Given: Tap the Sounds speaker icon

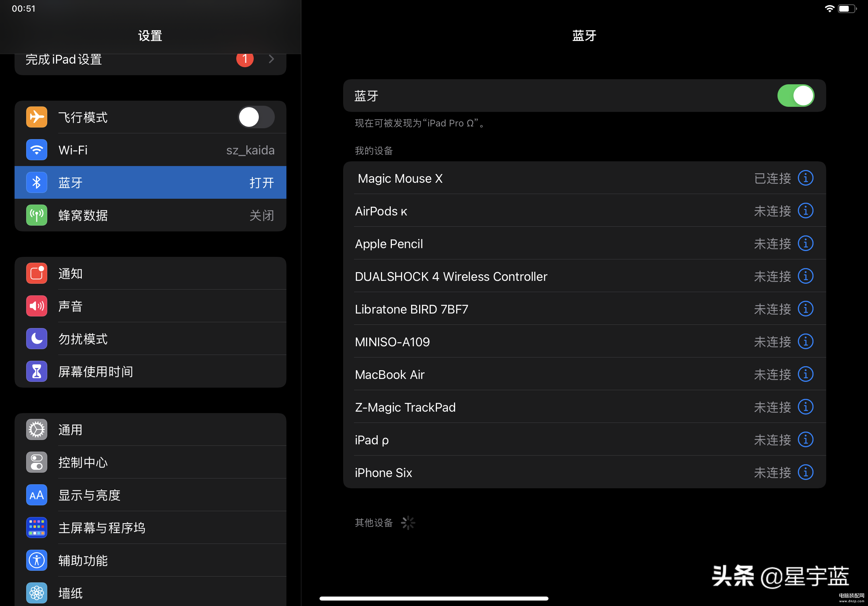Looking at the screenshot, I should pos(37,306).
